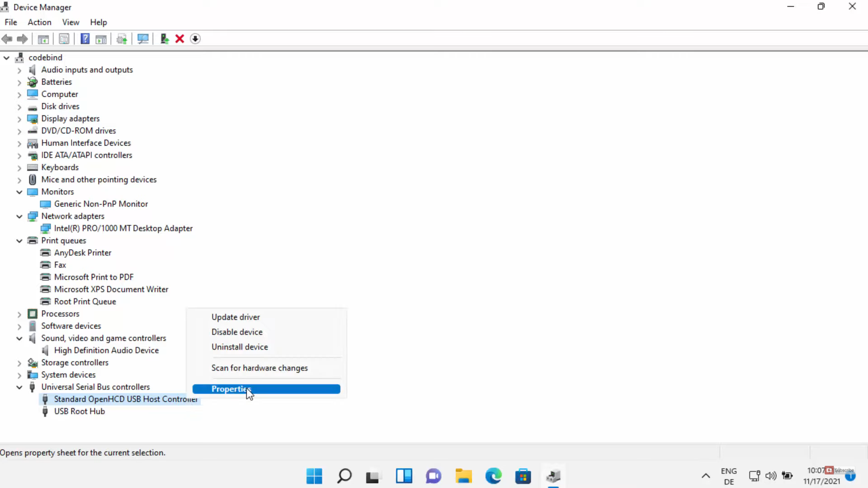Expand the Human Interface Devices node
The height and width of the screenshot is (488, 868).
tap(19, 143)
